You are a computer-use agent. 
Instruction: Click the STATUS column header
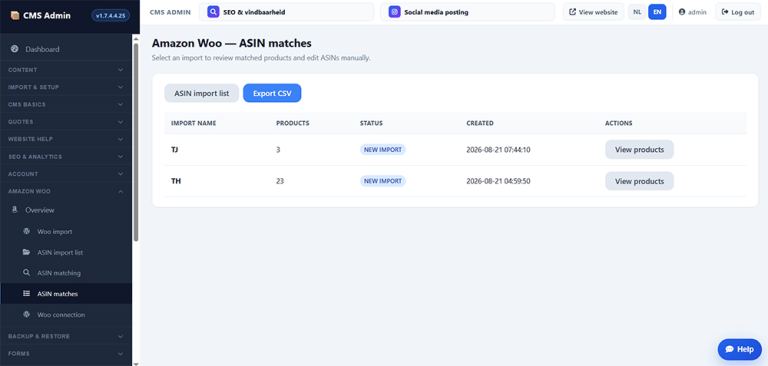tap(371, 123)
